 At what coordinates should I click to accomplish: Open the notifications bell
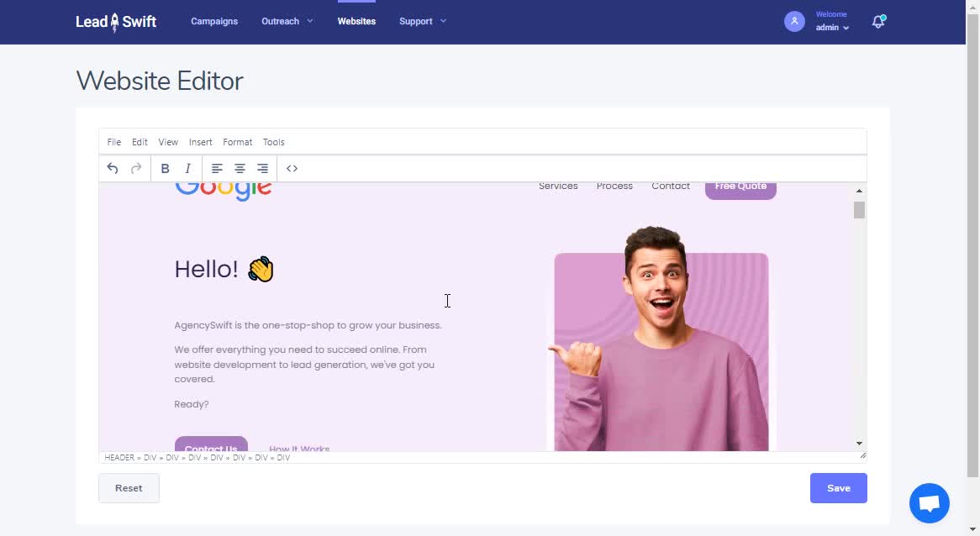[877, 21]
